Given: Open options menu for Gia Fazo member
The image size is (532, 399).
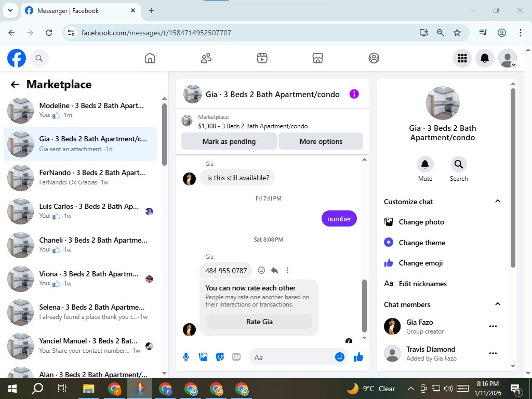Looking at the screenshot, I should 493,326.
